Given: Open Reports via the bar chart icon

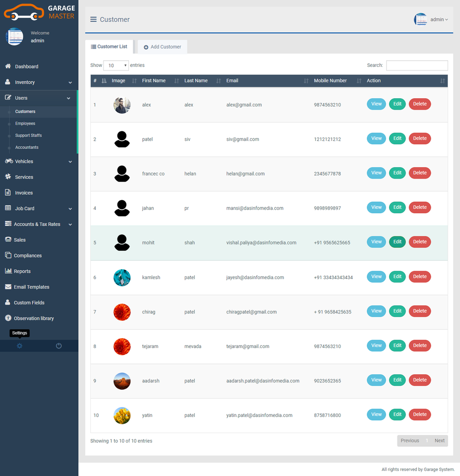Looking at the screenshot, I should click(x=8, y=271).
